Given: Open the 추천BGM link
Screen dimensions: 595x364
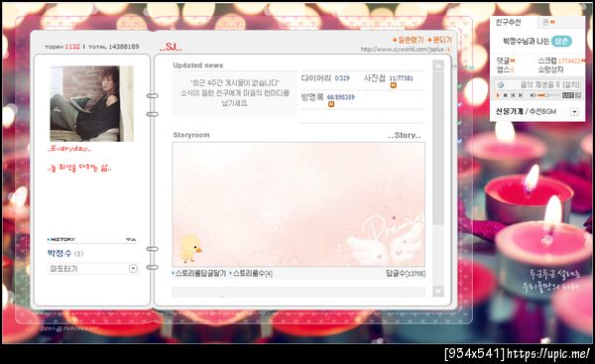Looking at the screenshot, I should point(542,111).
